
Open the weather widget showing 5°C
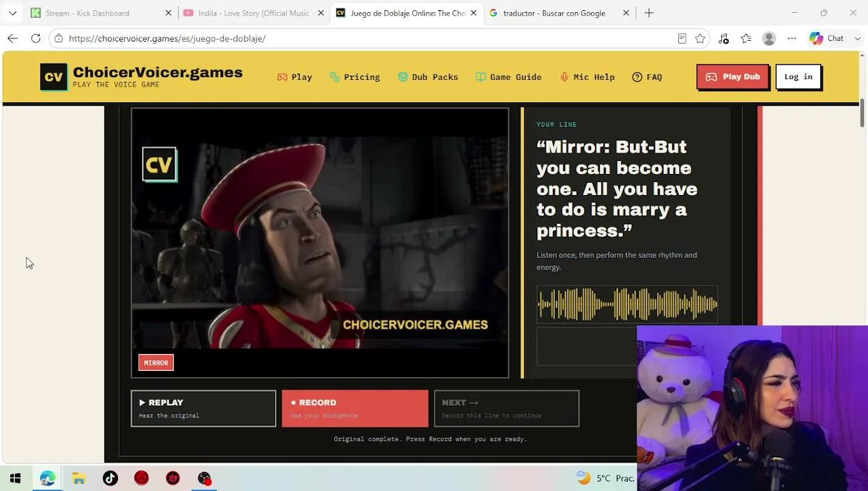click(605, 478)
